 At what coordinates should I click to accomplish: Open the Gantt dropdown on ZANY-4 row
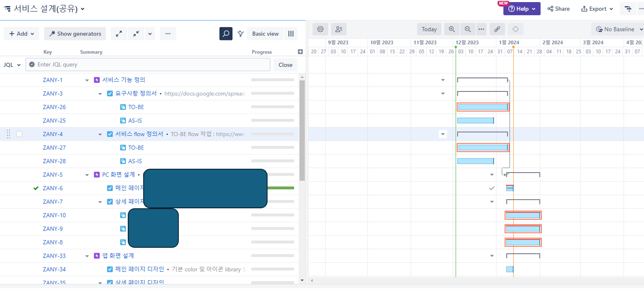click(x=443, y=134)
